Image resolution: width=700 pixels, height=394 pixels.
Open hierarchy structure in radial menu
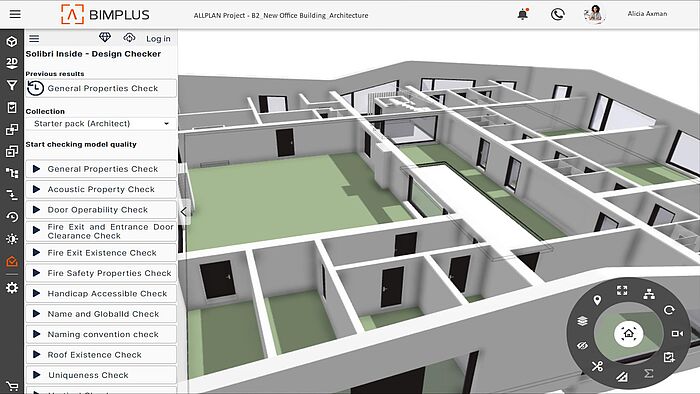[x=649, y=294]
